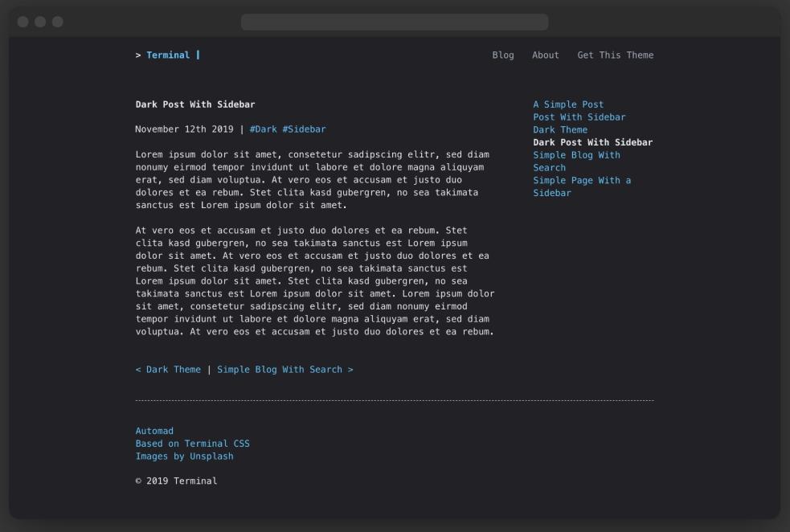The image size is (790, 532).
Task: Click the Images by Unsplash credit
Action: click(184, 456)
